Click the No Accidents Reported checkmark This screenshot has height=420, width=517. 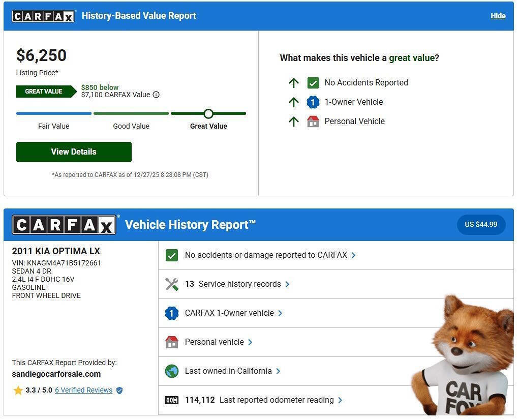click(x=313, y=82)
